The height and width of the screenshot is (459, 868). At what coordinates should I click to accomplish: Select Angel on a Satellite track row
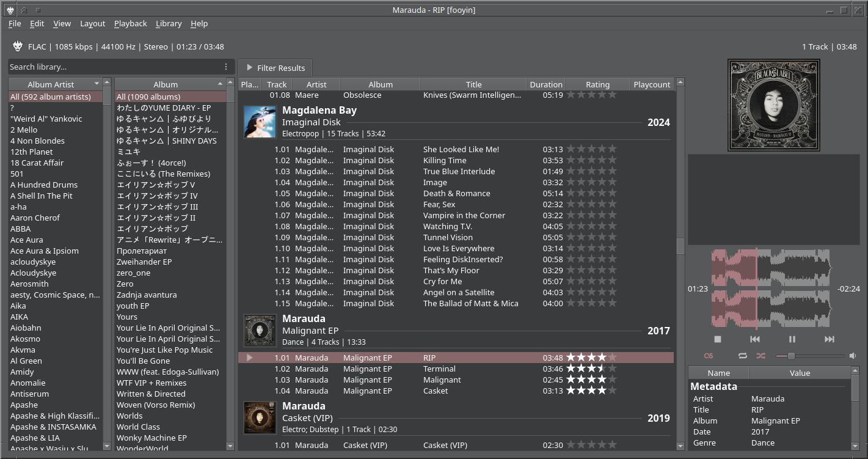[x=456, y=292]
